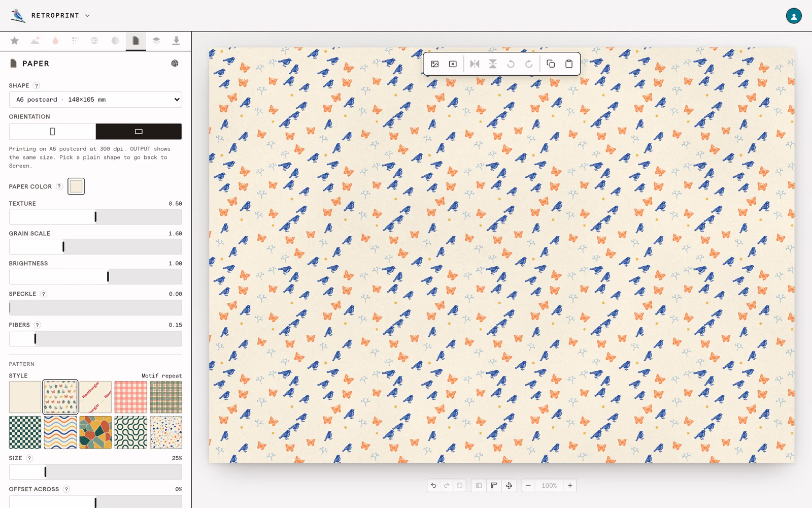Redo the last undone change
812x508 pixels.
pos(447,486)
